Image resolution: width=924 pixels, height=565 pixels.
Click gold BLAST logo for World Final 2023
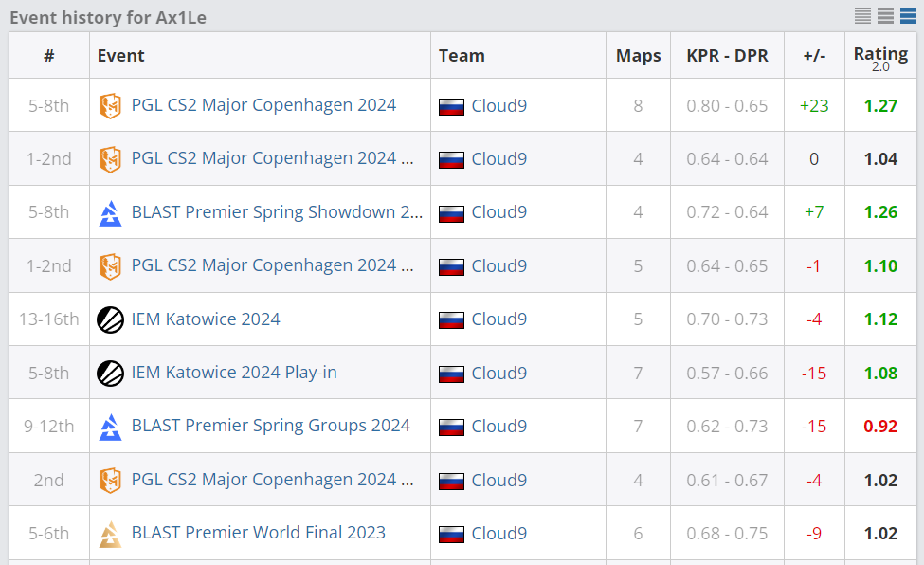[110, 534]
